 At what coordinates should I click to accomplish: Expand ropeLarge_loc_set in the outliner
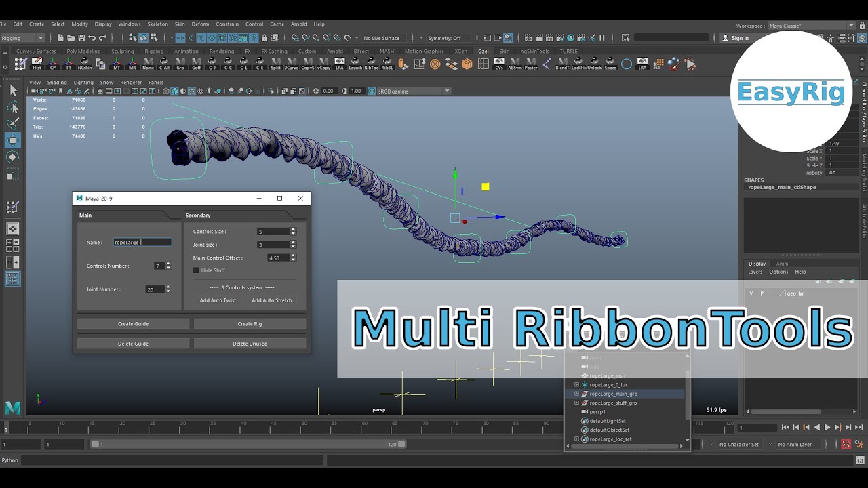(577, 439)
